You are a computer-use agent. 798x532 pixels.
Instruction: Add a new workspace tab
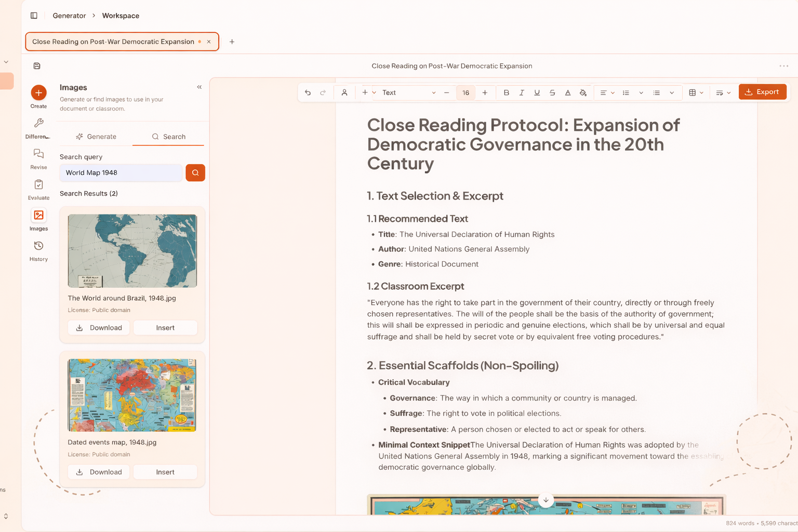tap(232, 42)
